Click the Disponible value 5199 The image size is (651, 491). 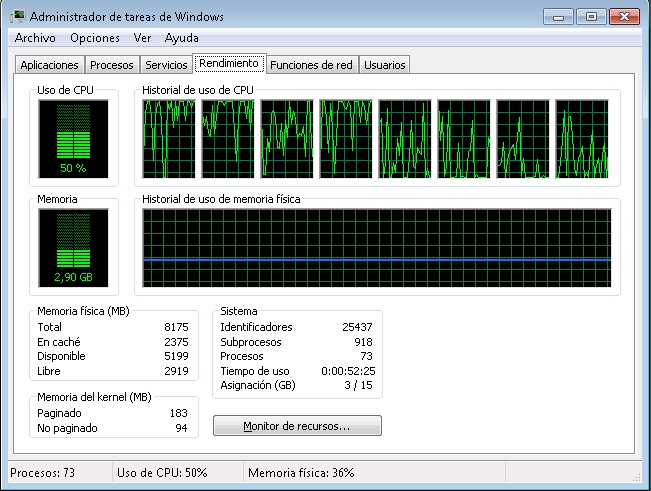click(176, 356)
